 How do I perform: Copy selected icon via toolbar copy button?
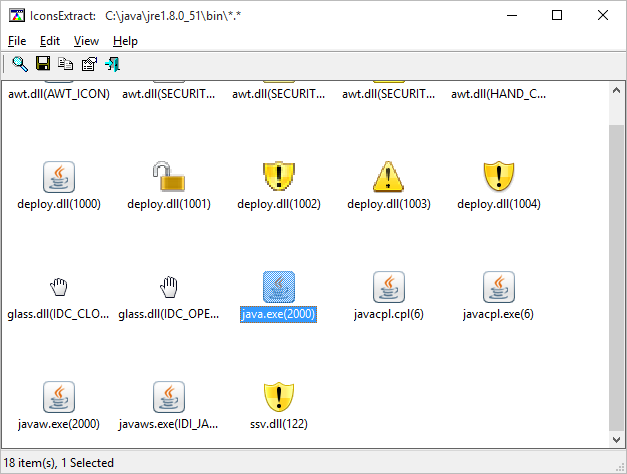click(x=66, y=64)
